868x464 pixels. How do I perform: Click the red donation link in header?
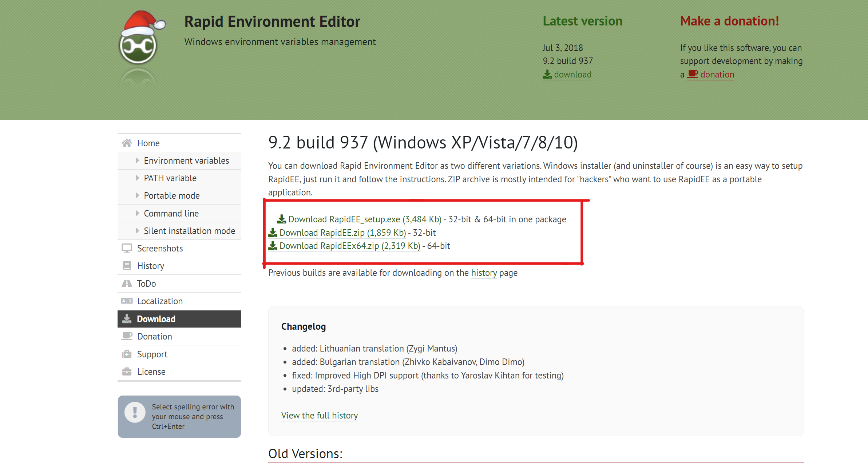tap(717, 75)
